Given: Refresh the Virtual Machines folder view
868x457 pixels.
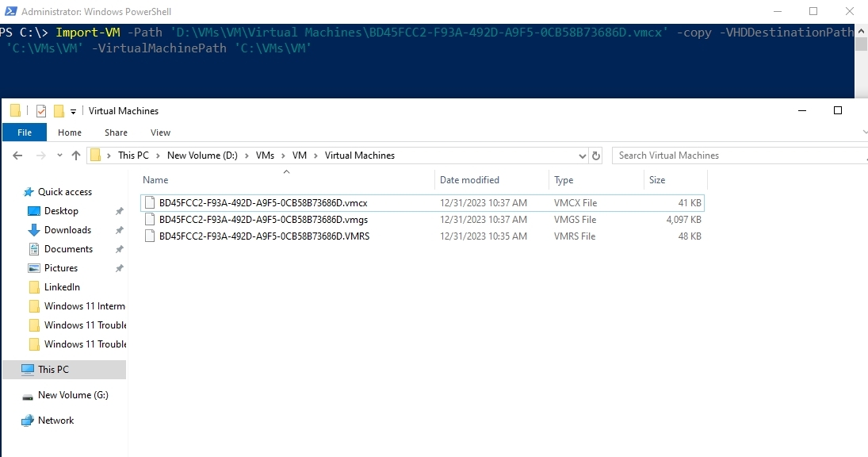Looking at the screenshot, I should tap(597, 156).
